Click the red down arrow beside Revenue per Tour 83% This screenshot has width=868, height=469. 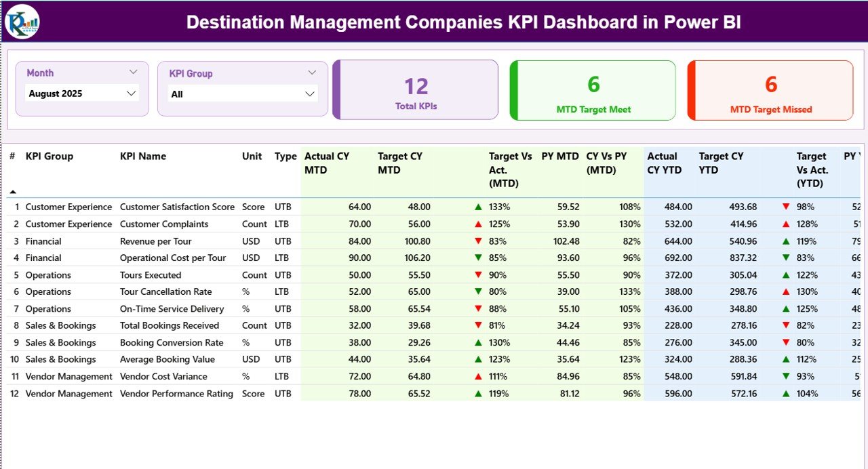tap(479, 241)
